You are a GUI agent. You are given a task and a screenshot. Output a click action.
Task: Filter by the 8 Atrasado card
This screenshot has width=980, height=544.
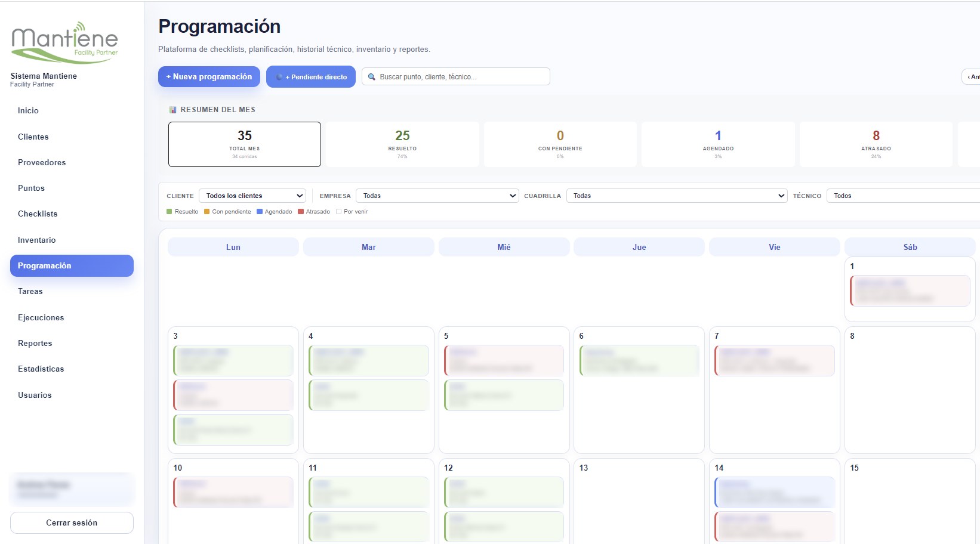pos(876,144)
